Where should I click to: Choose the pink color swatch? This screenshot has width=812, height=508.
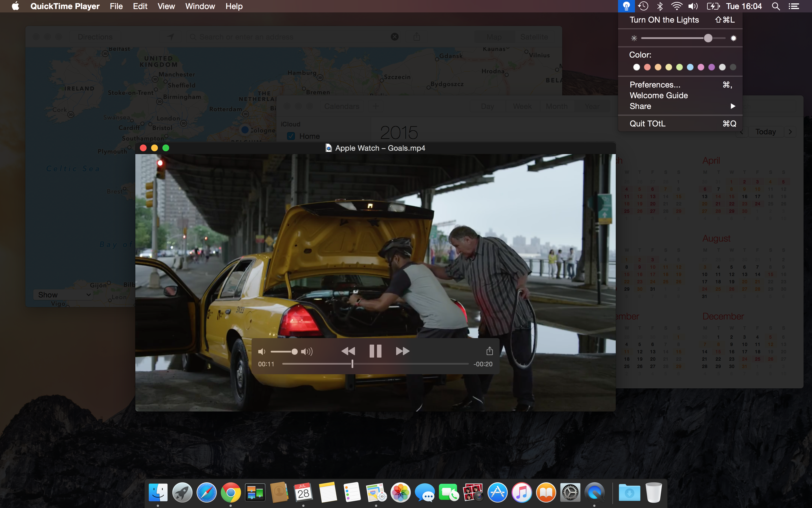click(x=701, y=67)
